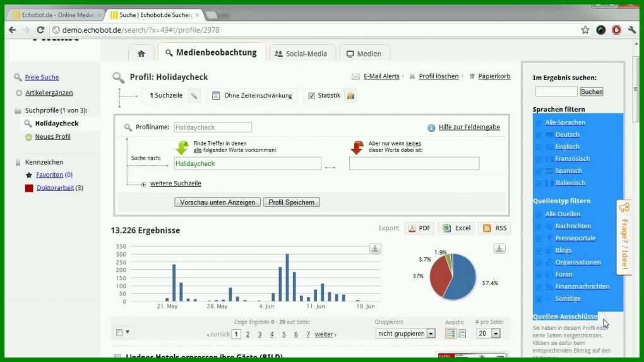The height and width of the screenshot is (362, 644).
Task: Switch to detailed list view icon under Ansicht
Action: coord(451,334)
